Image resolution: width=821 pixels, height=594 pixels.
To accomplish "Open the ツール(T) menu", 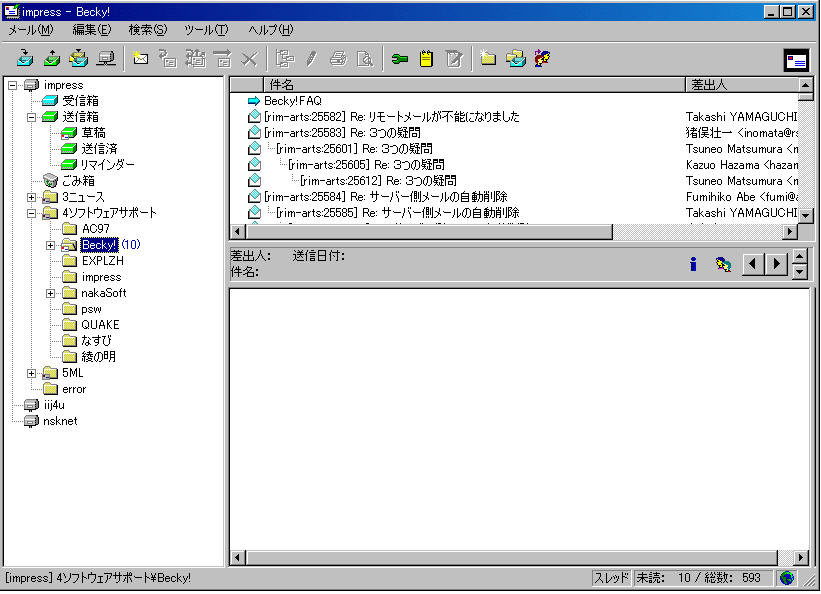I will (206, 30).
